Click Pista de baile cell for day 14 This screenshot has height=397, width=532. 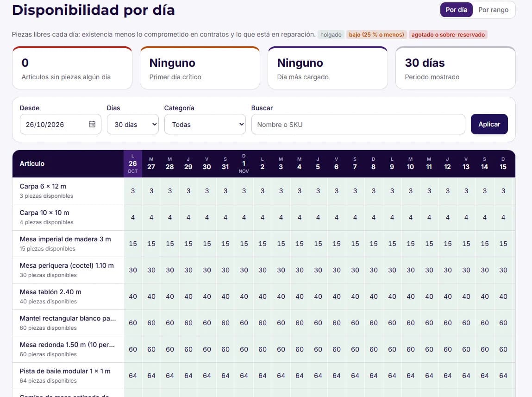tap(484, 376)
